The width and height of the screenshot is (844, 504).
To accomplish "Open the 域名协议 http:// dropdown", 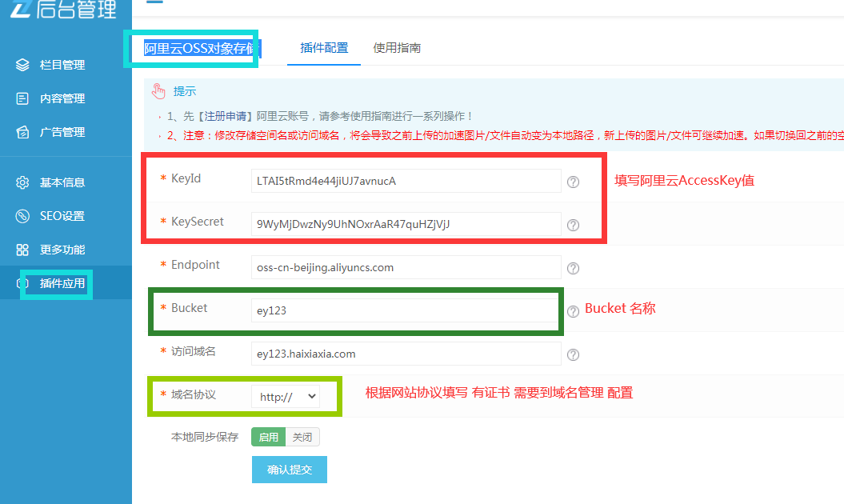I will (285, 396).
